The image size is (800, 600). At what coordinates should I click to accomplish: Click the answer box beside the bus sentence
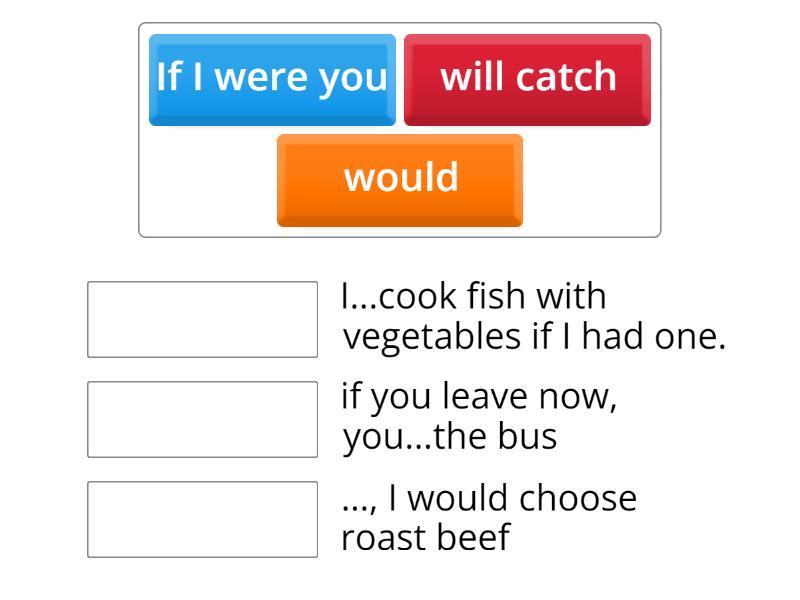click(x=202, y=415)
